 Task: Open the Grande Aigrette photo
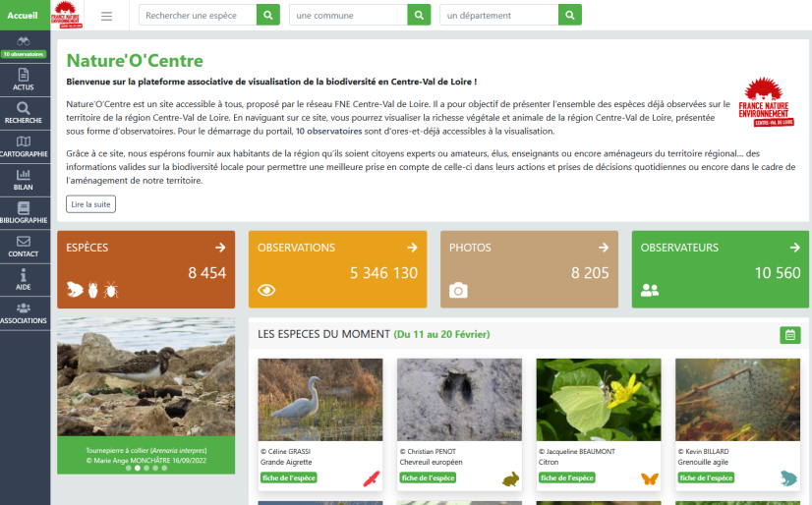[x=320, y=400]
